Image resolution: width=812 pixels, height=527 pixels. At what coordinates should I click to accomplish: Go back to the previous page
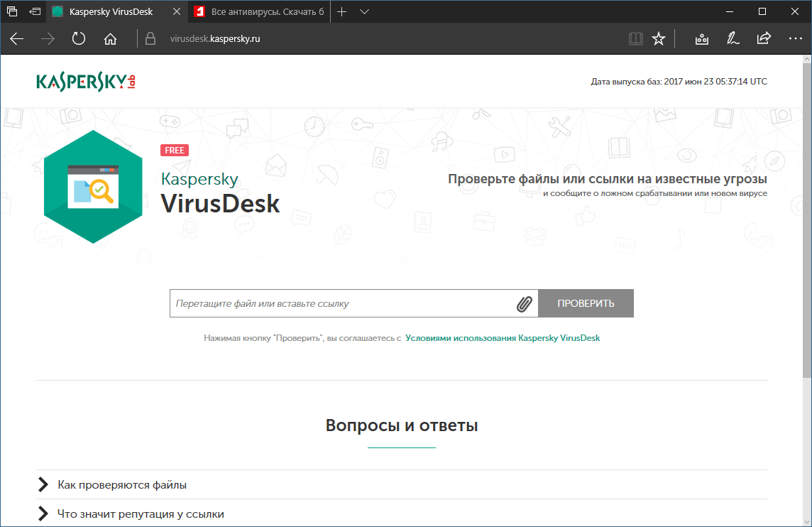pyautogui.click(x=16, y=39)
